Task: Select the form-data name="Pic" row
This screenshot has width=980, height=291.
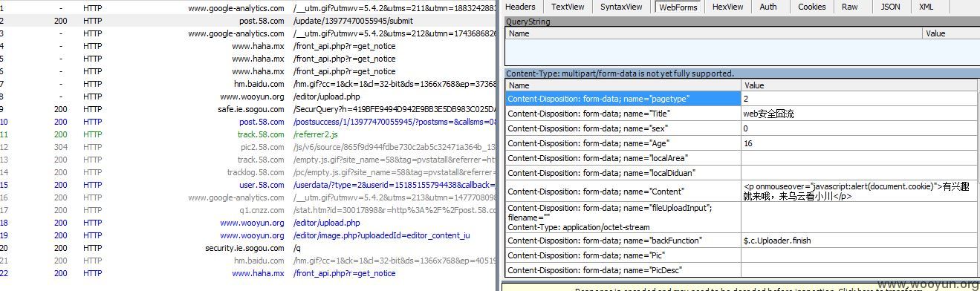Action: coord(623,255)
